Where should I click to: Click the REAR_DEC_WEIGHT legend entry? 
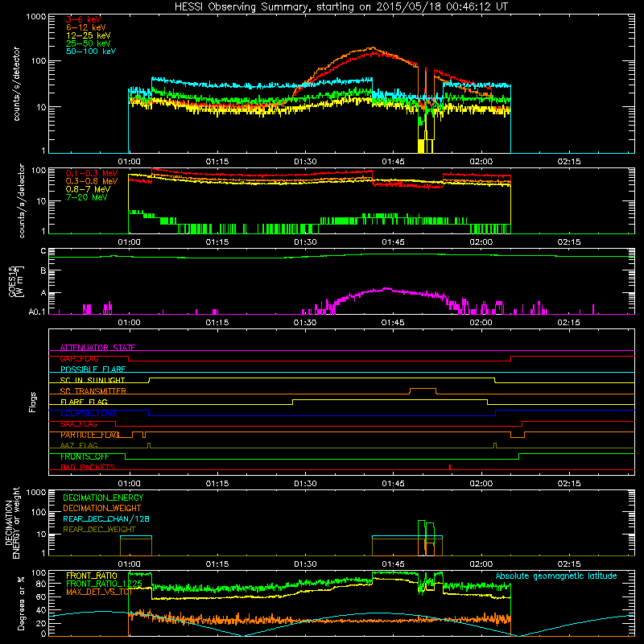click(99, 530)
